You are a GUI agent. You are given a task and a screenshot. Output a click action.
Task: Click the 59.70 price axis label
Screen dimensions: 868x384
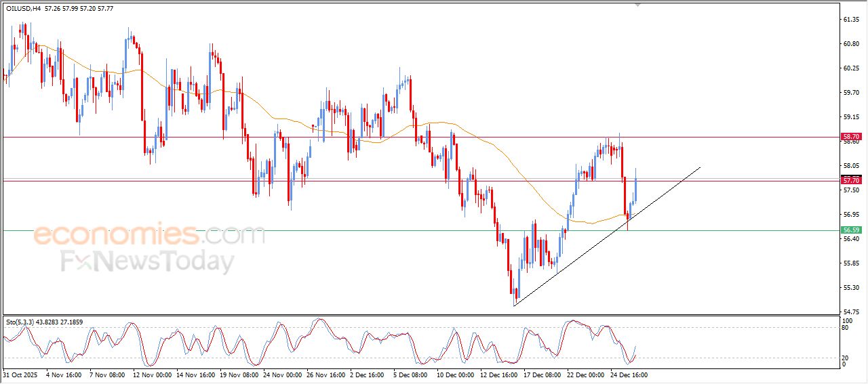point(850,93)
